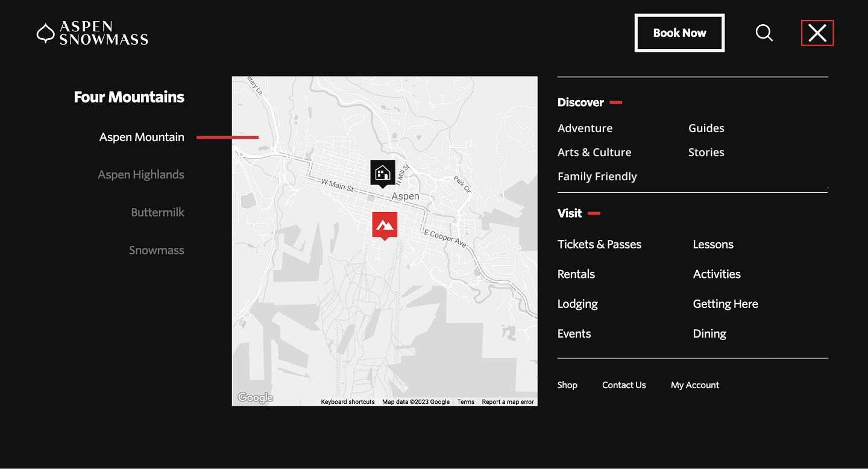Open Shop link in footer

[567, 385]
